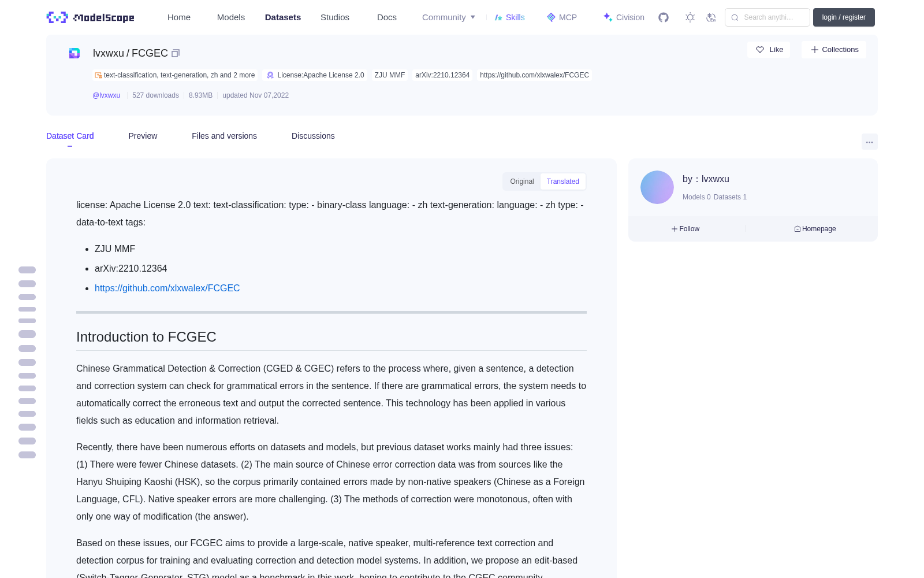Open the Models section
The width and height of the screenshot is (924, 578).
point(231,17)
